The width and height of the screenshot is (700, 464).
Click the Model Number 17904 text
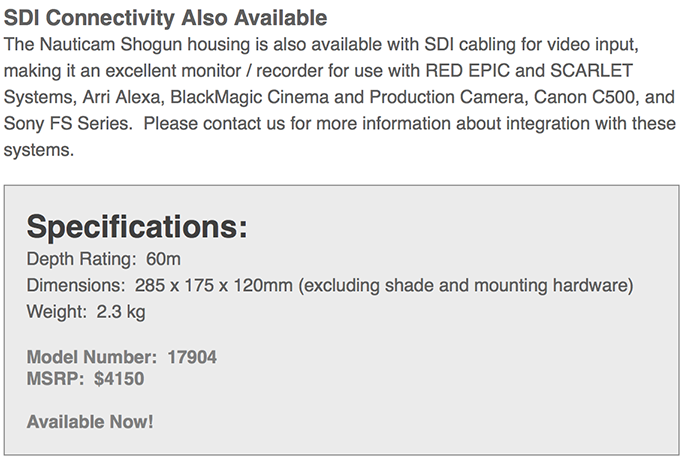[122, 357]
